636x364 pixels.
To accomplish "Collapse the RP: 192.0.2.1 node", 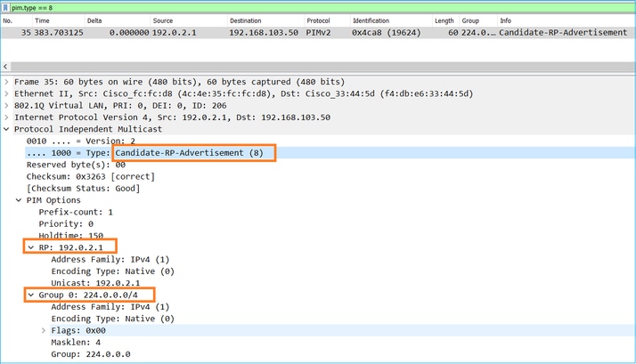I will click(31, 247).
